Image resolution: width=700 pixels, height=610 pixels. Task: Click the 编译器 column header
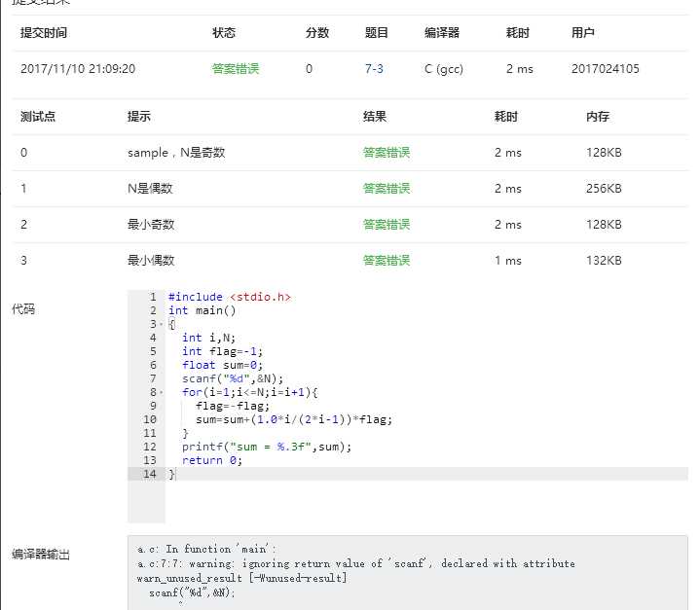tap(442, 33)
